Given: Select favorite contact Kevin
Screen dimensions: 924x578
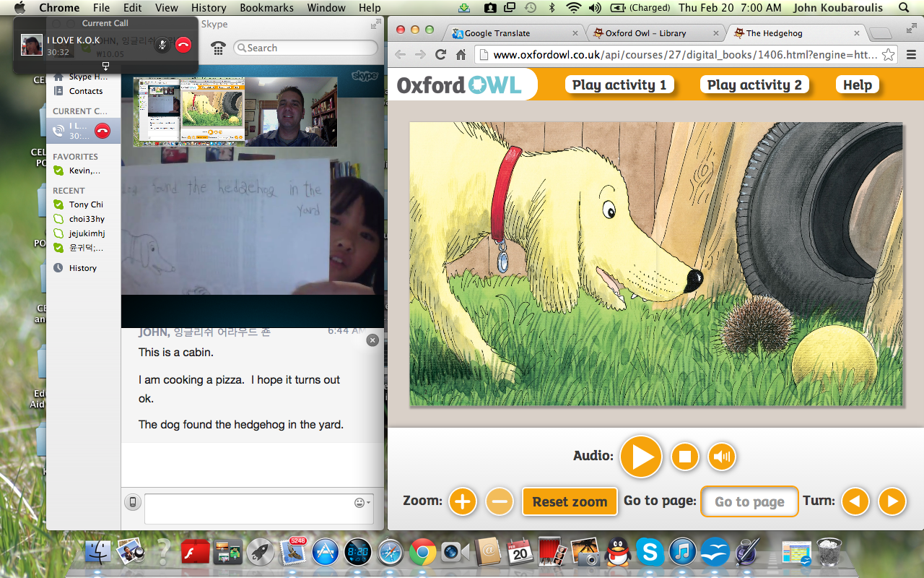Looking at the screenshot, I should pos(83,171).
